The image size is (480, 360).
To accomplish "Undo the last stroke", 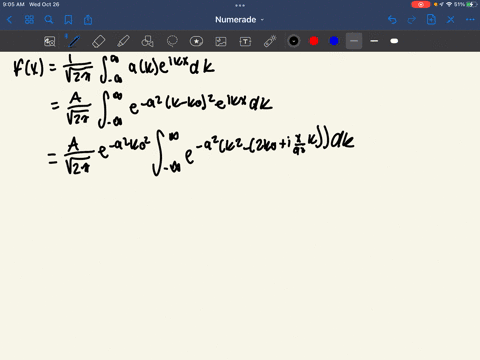I will [x=392, y=20].
